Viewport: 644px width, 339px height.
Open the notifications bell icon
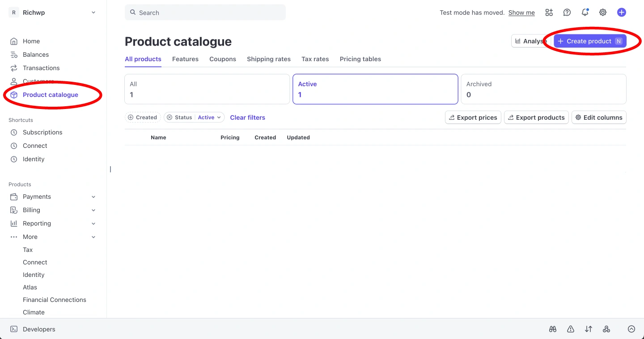coord(585,13)
